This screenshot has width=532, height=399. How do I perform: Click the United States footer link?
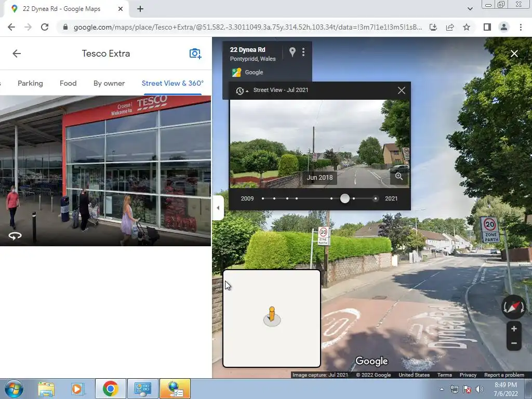point(414,375)
